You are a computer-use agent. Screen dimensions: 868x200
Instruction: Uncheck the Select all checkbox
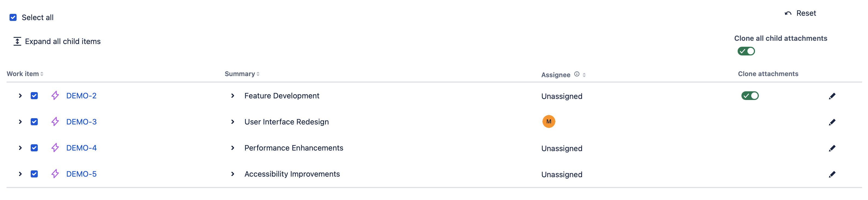click(x=13, y=18)
